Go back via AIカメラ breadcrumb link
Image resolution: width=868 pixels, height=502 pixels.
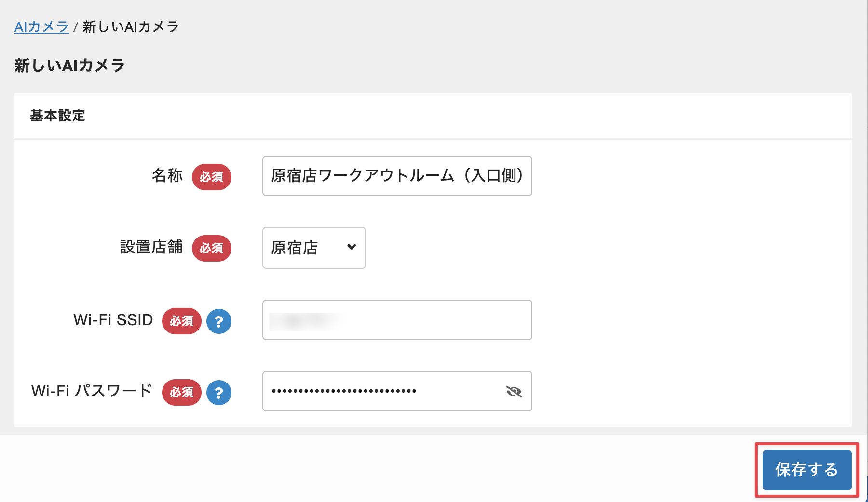[x=42, y=27]
